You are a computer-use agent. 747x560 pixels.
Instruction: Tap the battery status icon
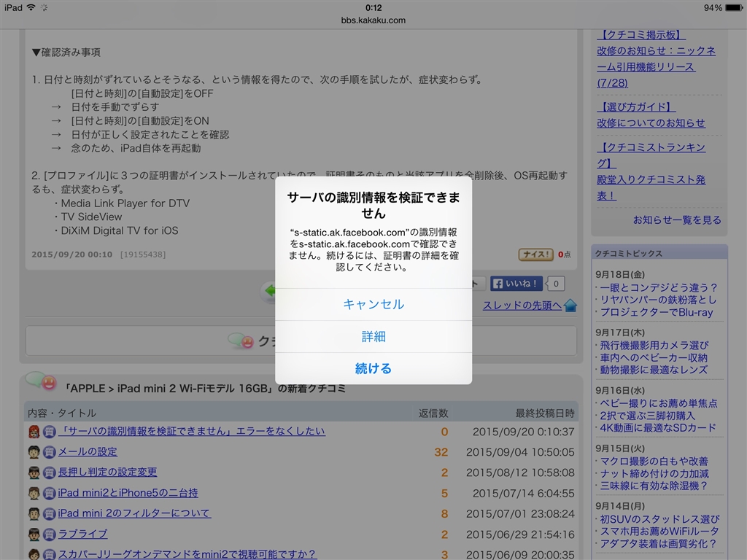coord(734,7)
